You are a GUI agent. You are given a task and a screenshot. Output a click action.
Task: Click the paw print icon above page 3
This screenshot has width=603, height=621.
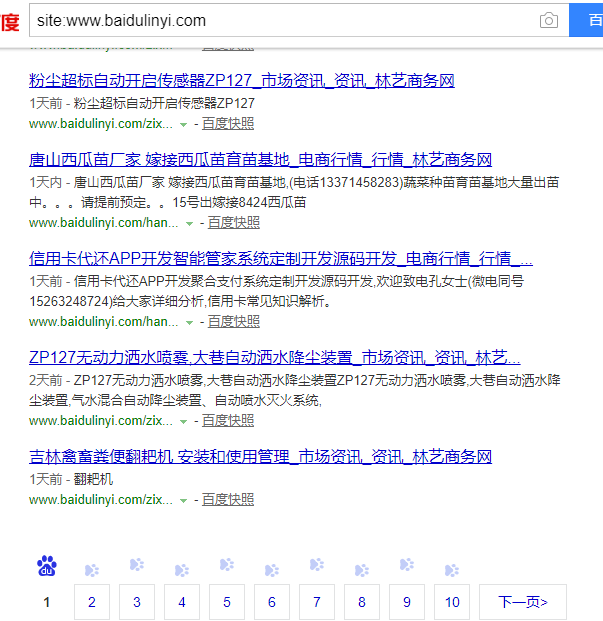[x=137, y=564]
